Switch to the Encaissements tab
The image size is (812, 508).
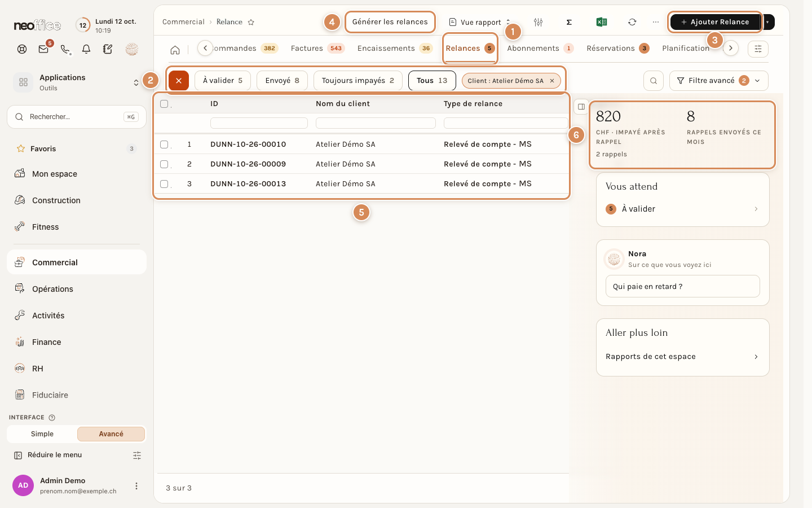tap(395, 49)
